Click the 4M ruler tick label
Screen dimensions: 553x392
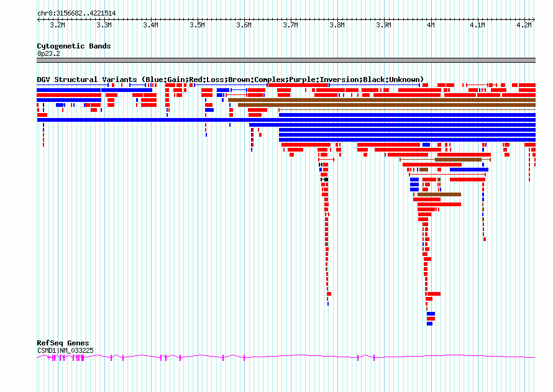pos(431,25)
